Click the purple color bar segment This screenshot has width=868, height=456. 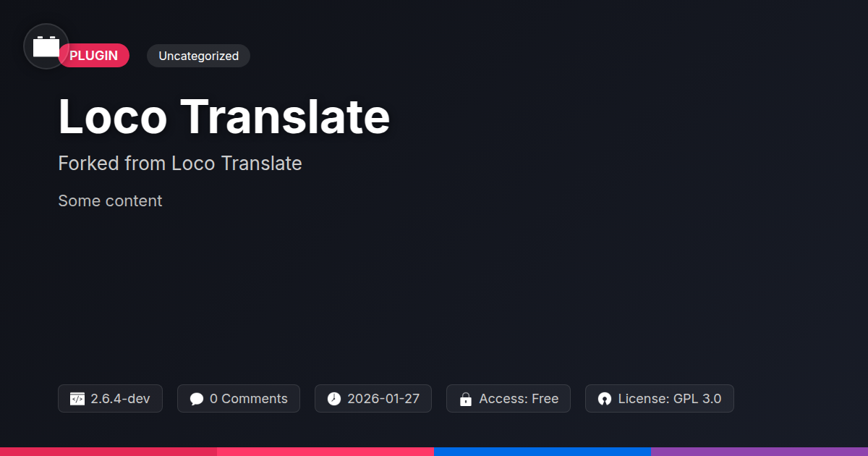coord(759,452)
